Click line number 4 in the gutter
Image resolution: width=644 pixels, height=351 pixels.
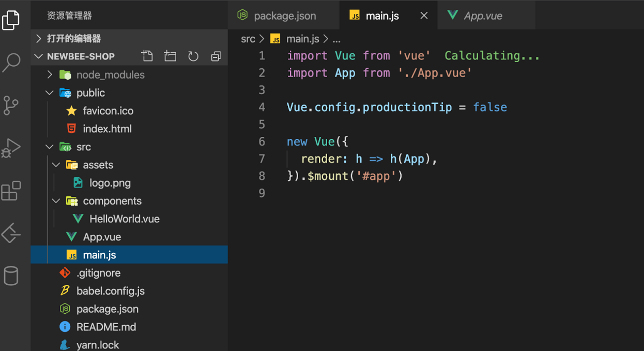pyautogui.click(x=262, y=107)
